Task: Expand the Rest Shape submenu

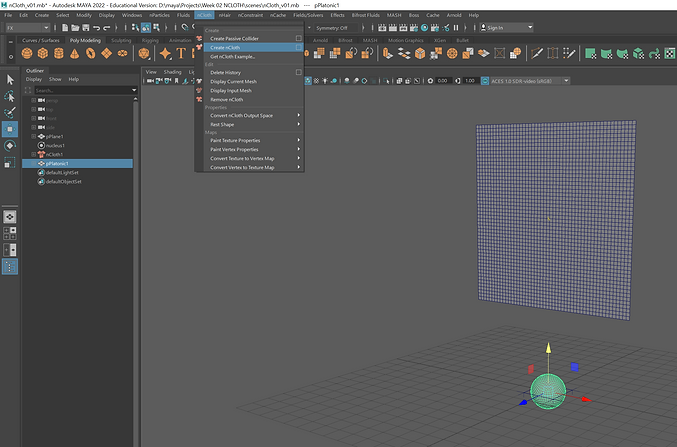Action: click(x=254, y=124)
